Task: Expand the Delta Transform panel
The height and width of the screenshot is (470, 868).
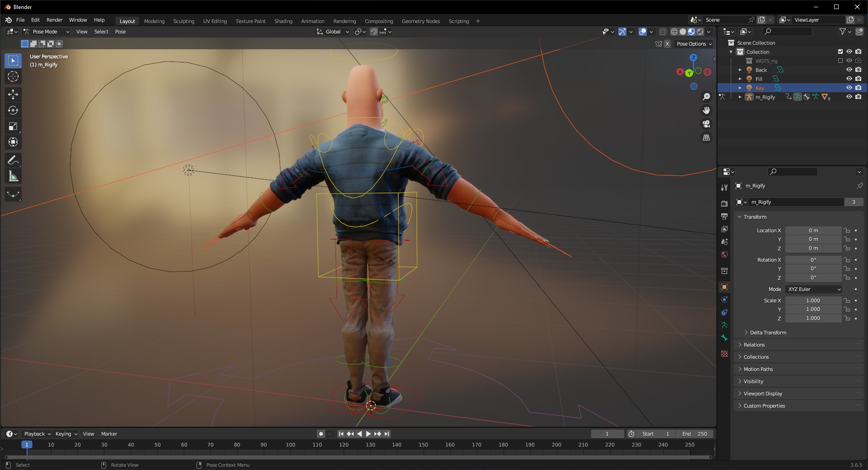Action: [x=768, y=333]
